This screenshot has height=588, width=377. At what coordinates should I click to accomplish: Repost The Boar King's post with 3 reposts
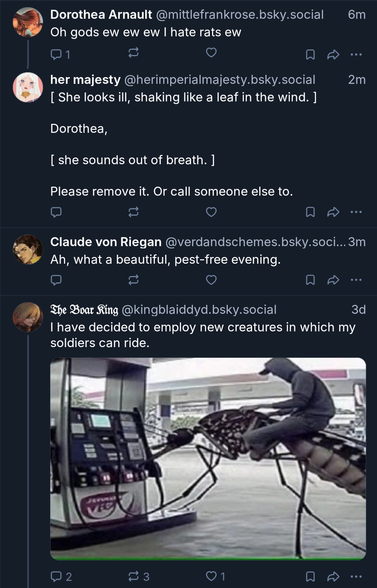click(134, 576)
